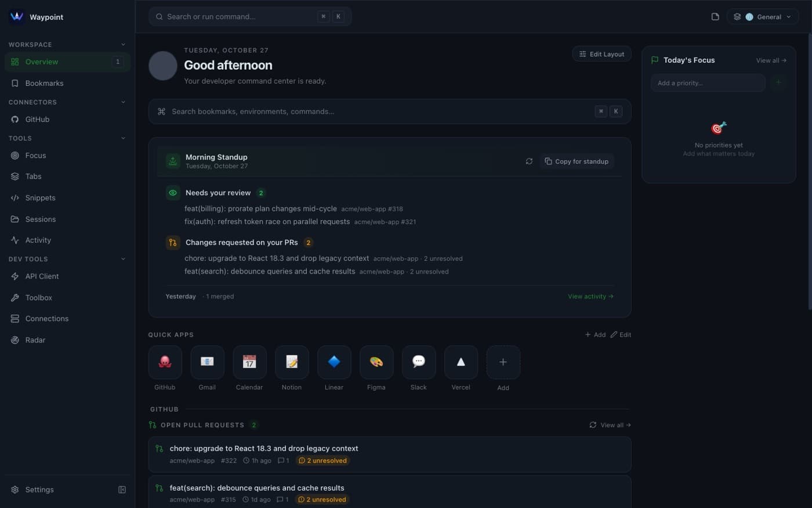Open Figma from Quick Apps

tap(376, 362)
